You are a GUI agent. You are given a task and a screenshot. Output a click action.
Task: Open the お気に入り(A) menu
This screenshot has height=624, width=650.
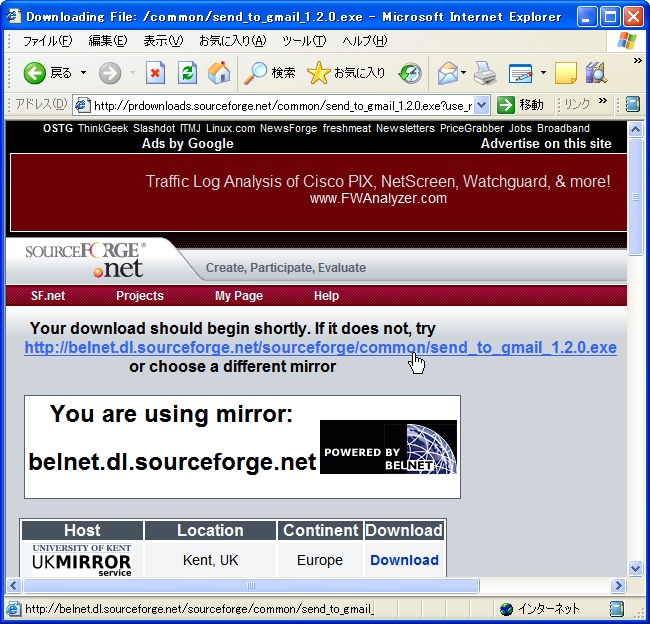(x=233, y=41)
